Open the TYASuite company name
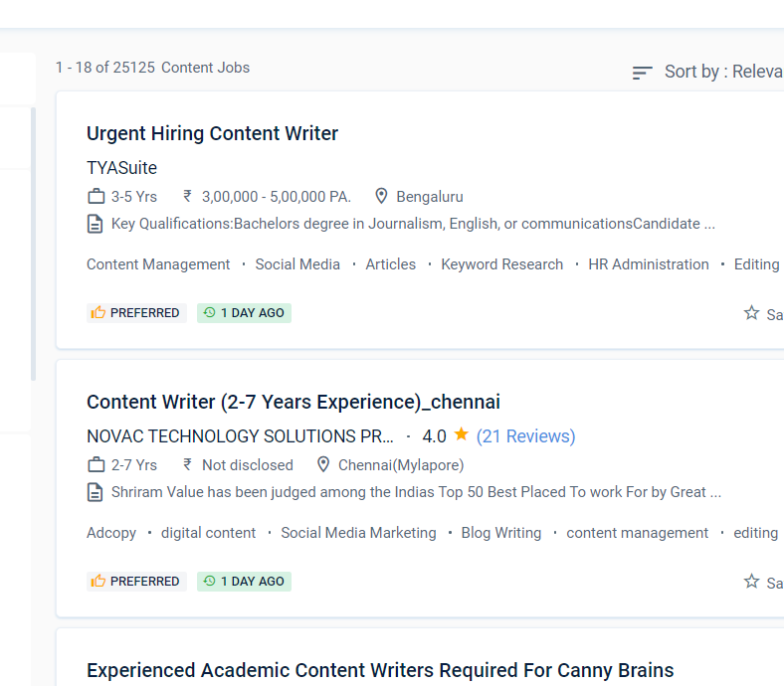Image resolution: width=784 pixels, height=686 pixels. [x=121, y=168]
